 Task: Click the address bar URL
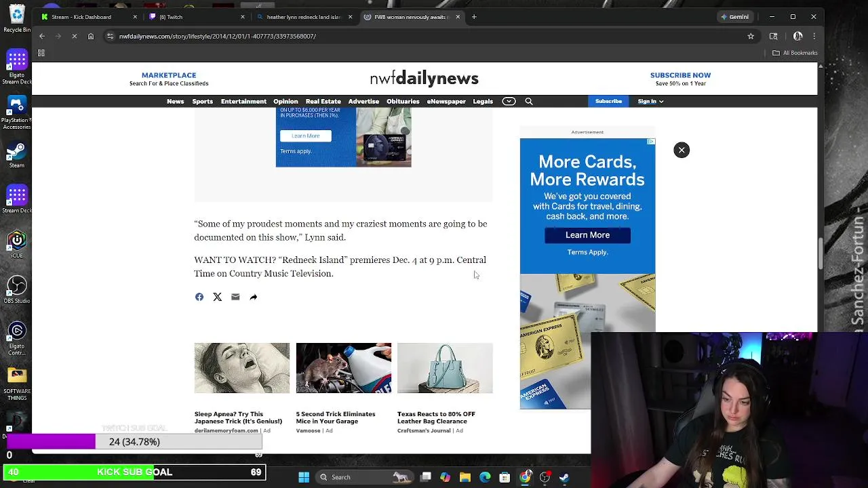coord(218,36)
